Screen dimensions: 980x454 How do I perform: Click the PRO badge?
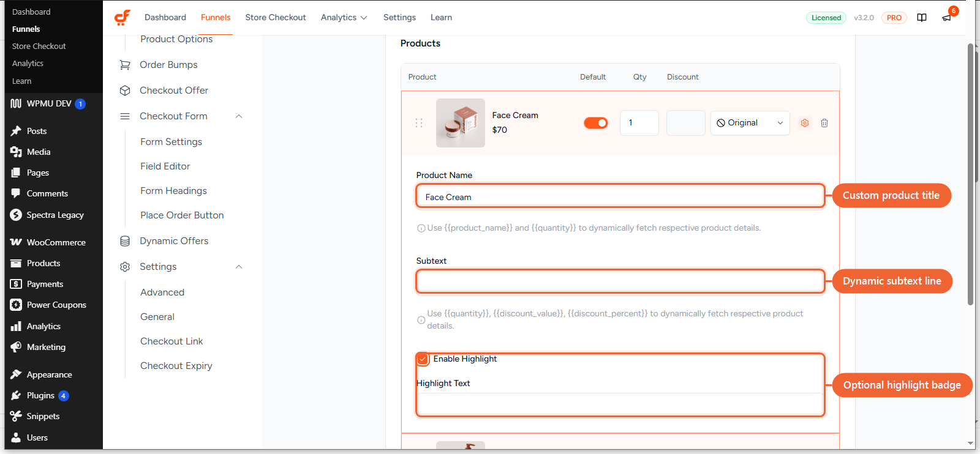(894, 18)
